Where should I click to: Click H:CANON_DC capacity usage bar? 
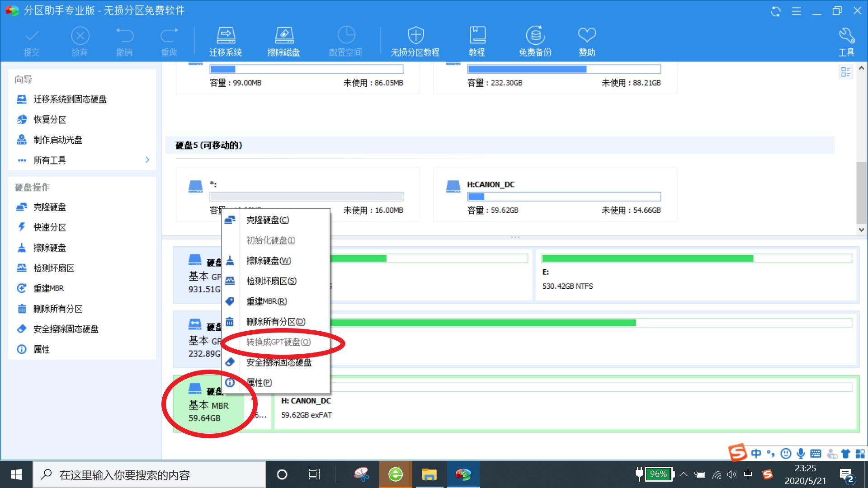564,197
